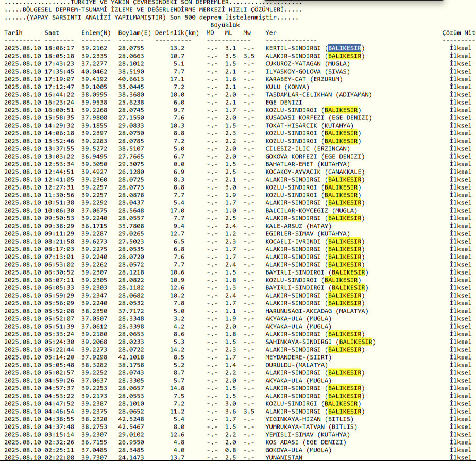Click the Derinlik(km) column header
This screenshot has height=461, width=476.
[177, 33]
